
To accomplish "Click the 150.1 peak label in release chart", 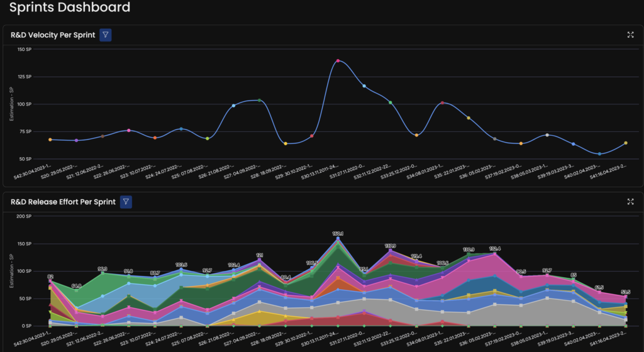I will point(338,233).
